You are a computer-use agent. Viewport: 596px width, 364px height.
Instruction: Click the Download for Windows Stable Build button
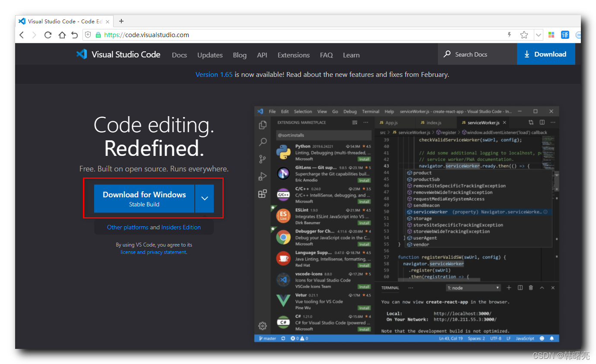pos(144,199)
